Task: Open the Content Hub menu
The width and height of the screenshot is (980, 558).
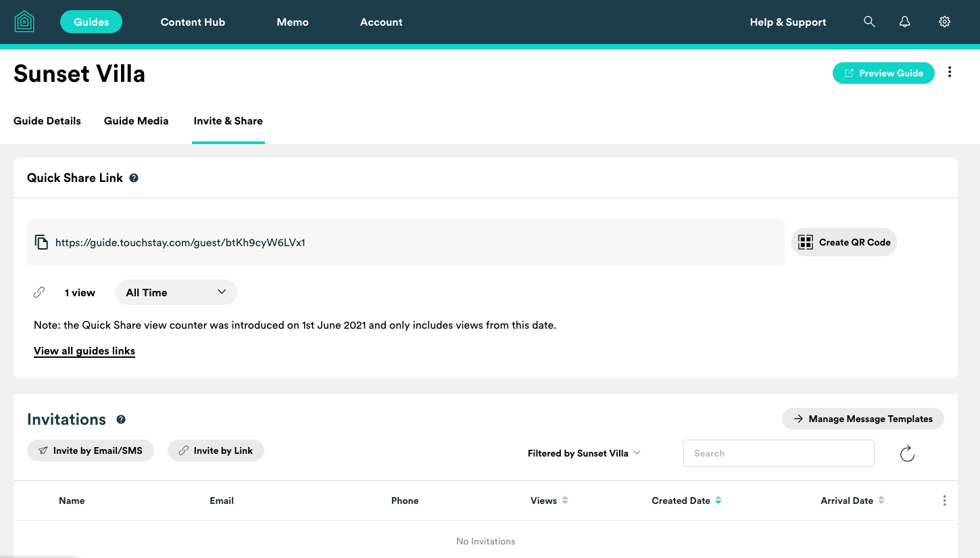Action: (x=193, y=22)
